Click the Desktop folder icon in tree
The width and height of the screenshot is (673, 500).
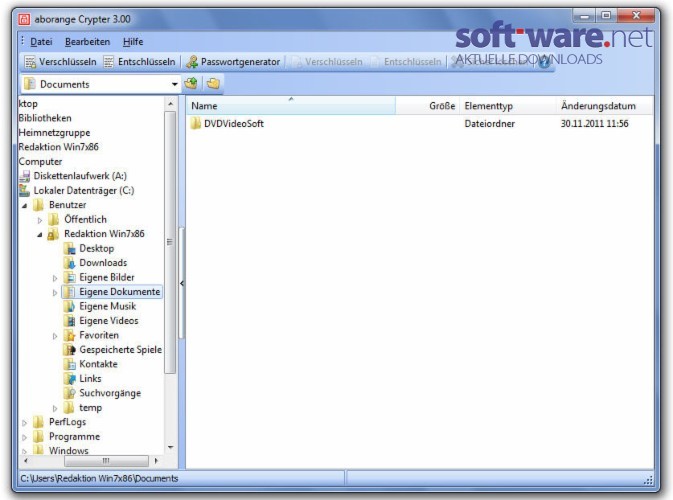[69, 248]
